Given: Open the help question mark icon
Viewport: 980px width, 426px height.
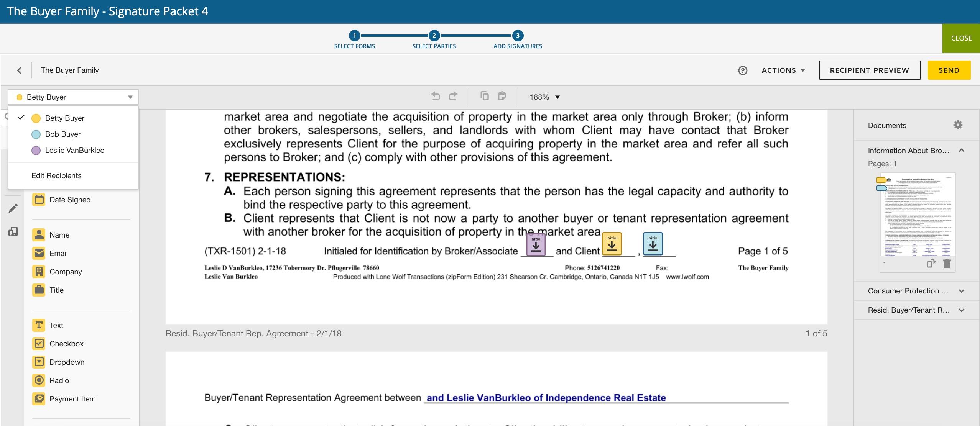Looking at the screenshot, I should pos(743,70).
